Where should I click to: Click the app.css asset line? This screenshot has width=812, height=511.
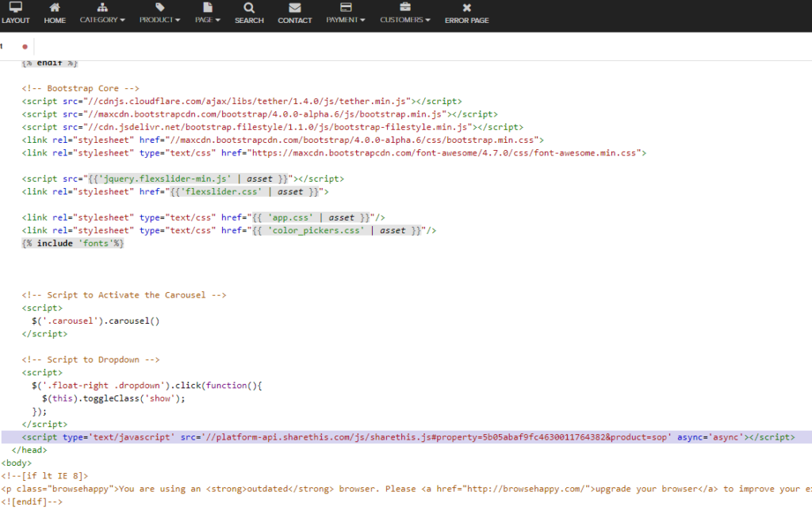coord(203,217)
